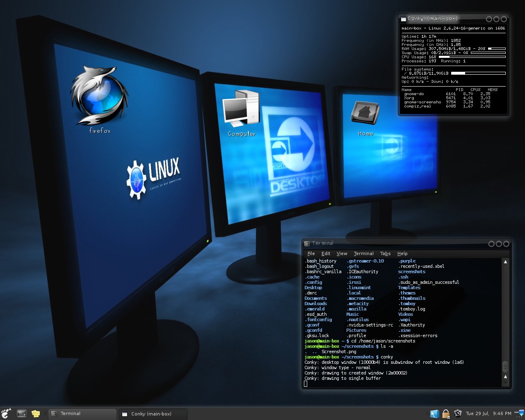This screenshot has height=420, width=525.
Task: Click .tomboy.log in the Terminal listing
Action: point(411,309)
